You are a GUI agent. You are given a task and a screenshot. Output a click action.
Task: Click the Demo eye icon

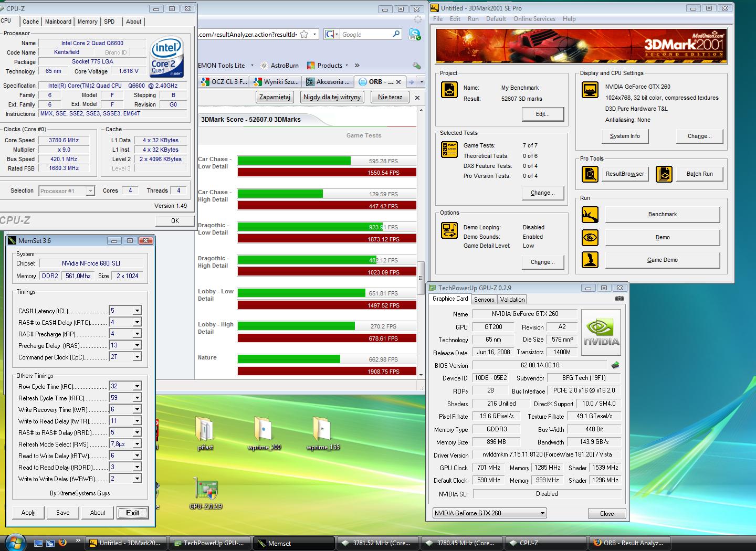[x=590, y=238]
